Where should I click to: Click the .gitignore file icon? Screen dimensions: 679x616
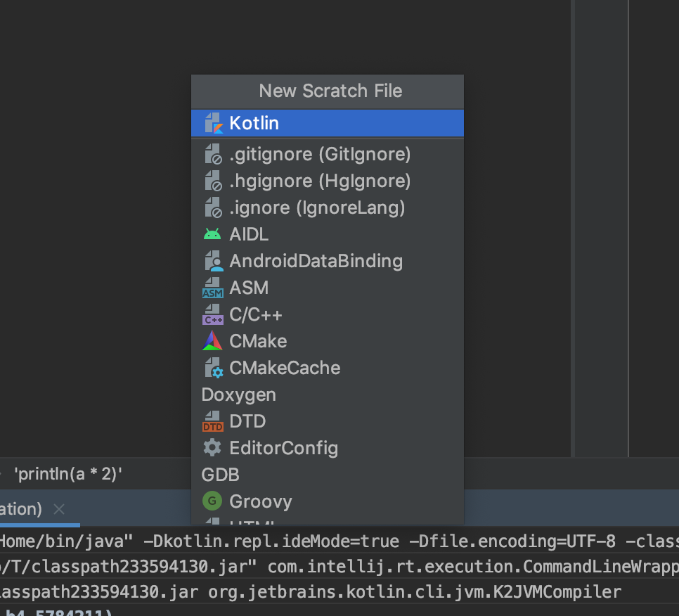213,154
